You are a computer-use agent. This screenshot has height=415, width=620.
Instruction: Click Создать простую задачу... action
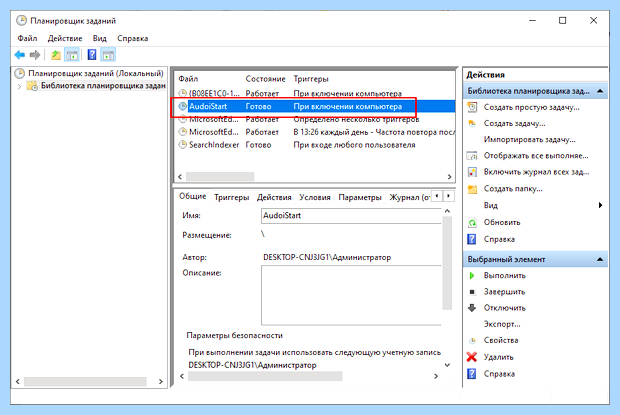click(531, 108)
